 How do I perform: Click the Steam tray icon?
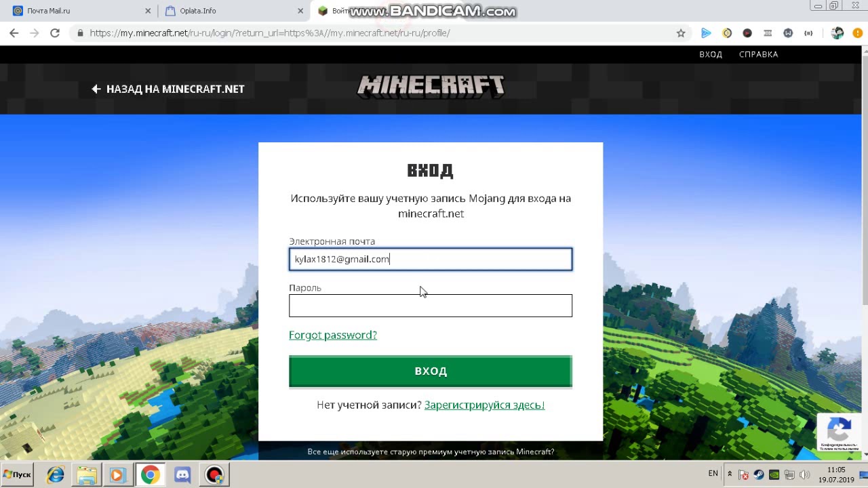pos(759,474)
